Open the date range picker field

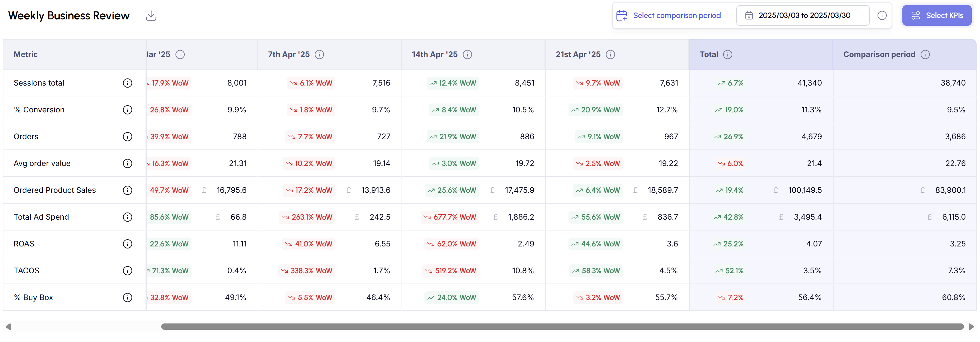[803, 16]
